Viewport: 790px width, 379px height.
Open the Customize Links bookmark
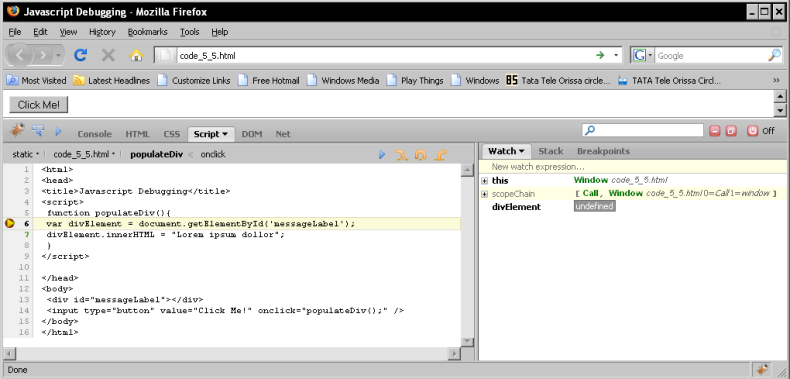[194, 81]
